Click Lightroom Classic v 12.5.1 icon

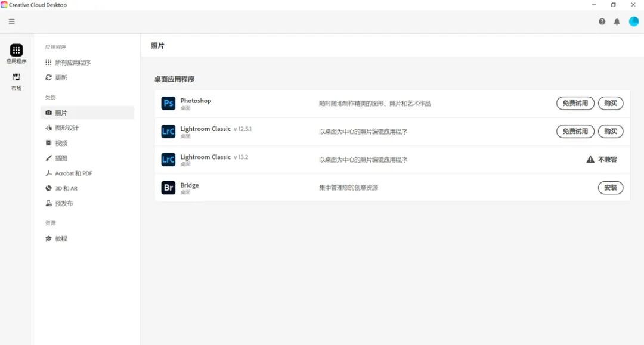[168, 131]
